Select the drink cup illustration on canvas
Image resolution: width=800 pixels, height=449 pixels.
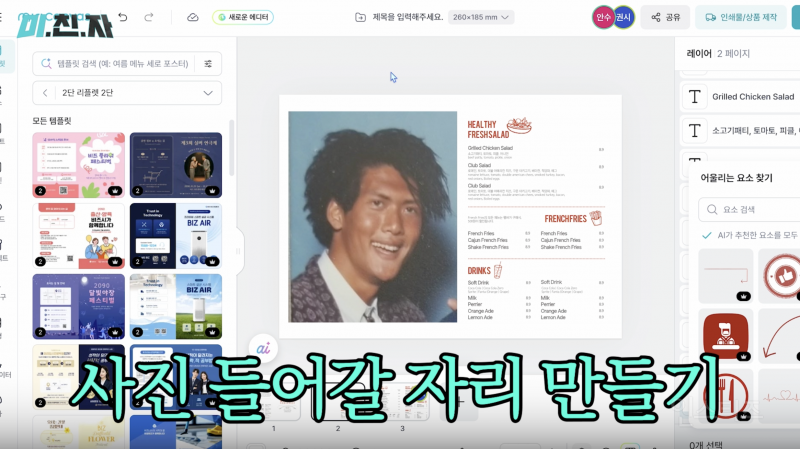point(498,270)
